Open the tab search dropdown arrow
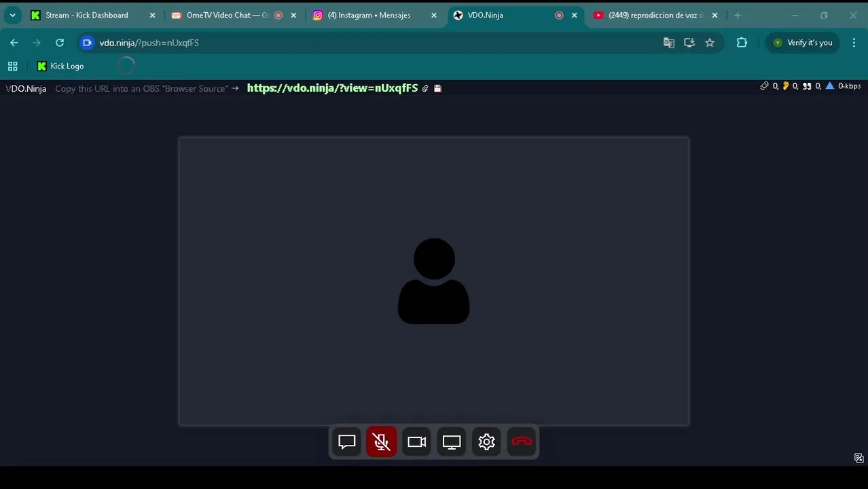Image resolution: width=868 pixels, height=489 pixels. [12, 15]
